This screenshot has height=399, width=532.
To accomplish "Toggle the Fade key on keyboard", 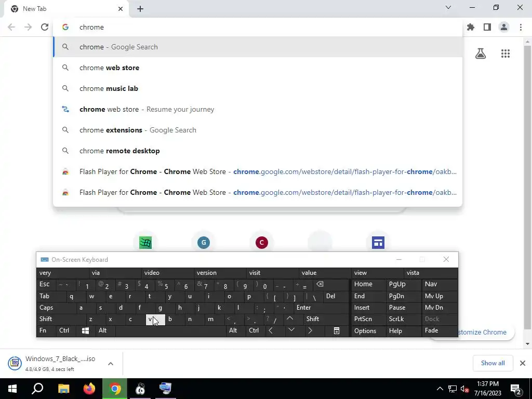I will [x=440, y=330].
